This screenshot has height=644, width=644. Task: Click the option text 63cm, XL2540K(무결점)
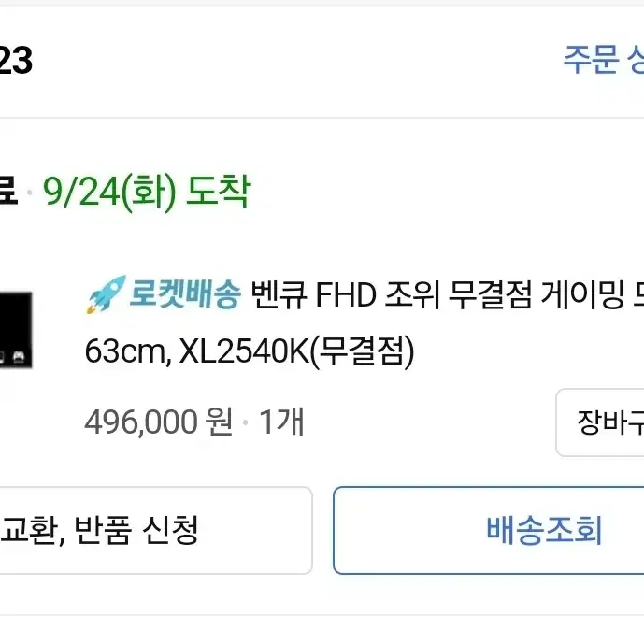coord(250,351)
